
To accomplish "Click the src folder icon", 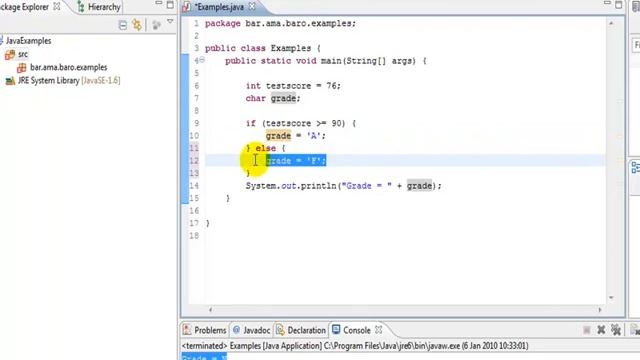I will (10, 54).
